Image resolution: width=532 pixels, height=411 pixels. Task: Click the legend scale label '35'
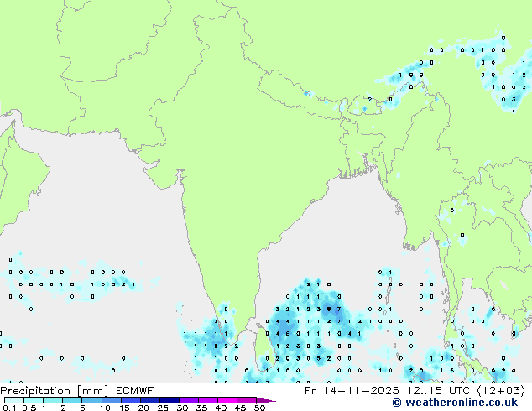[201, 408]
